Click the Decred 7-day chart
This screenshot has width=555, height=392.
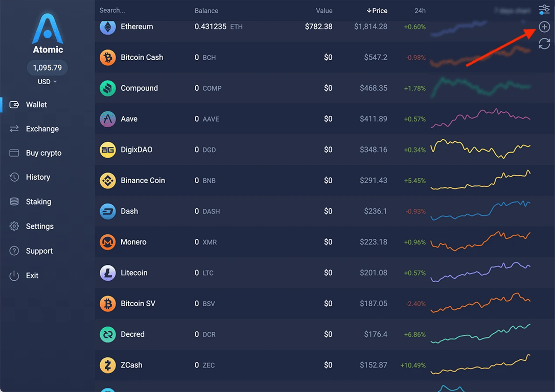(480, 333)
